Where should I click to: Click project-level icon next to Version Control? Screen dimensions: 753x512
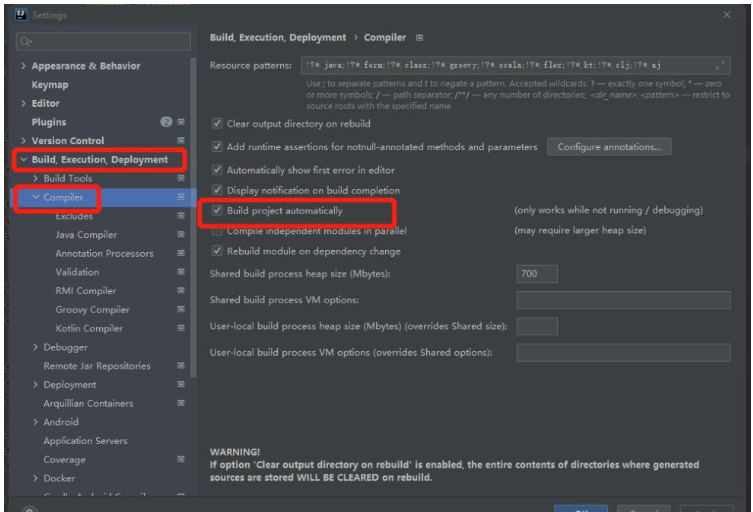pos(181,141)
